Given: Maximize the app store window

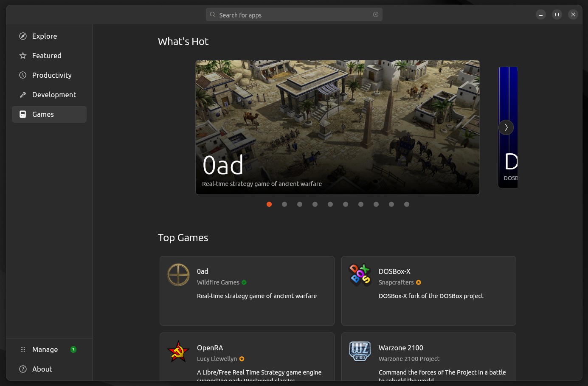Looking at the screenshot, I should 557,14.
